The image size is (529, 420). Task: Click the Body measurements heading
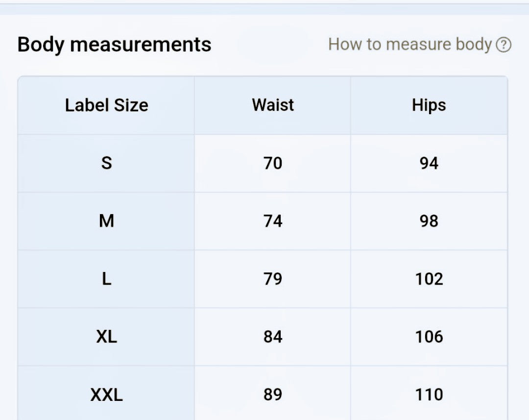point(114,45)
